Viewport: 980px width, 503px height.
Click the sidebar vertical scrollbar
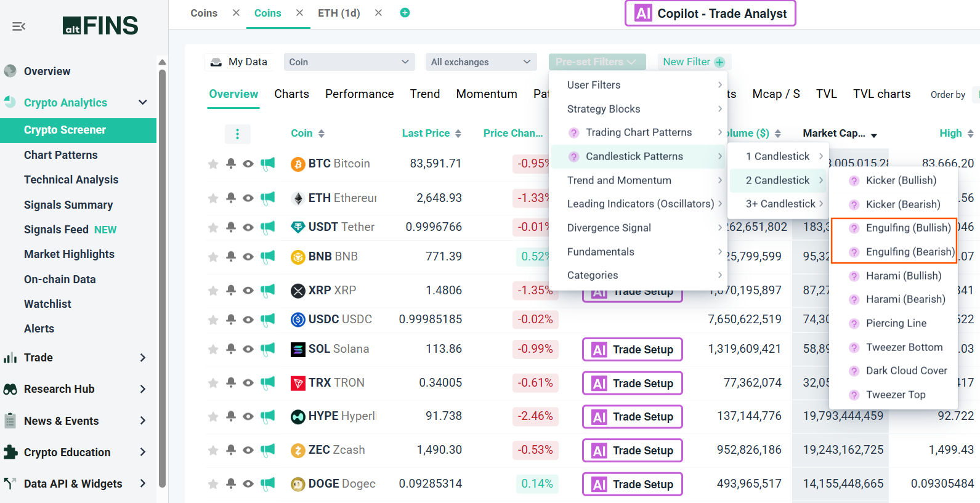(162, 277)
